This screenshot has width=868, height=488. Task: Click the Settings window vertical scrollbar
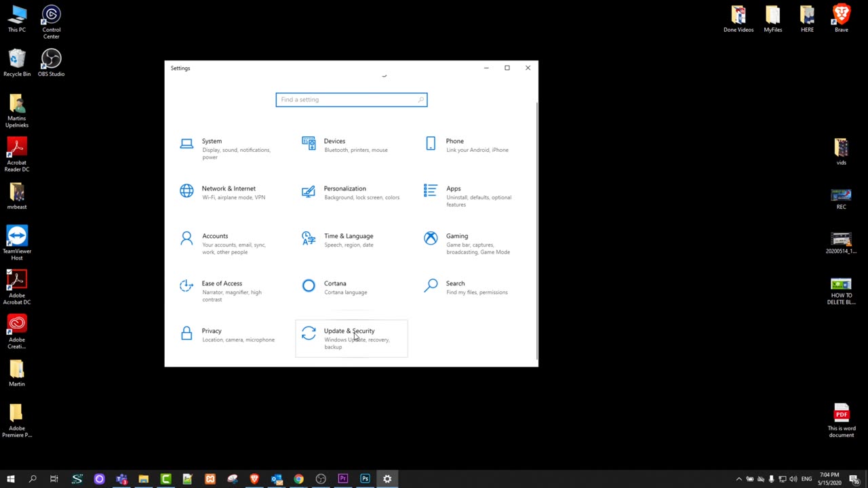[x=536, y=230]
